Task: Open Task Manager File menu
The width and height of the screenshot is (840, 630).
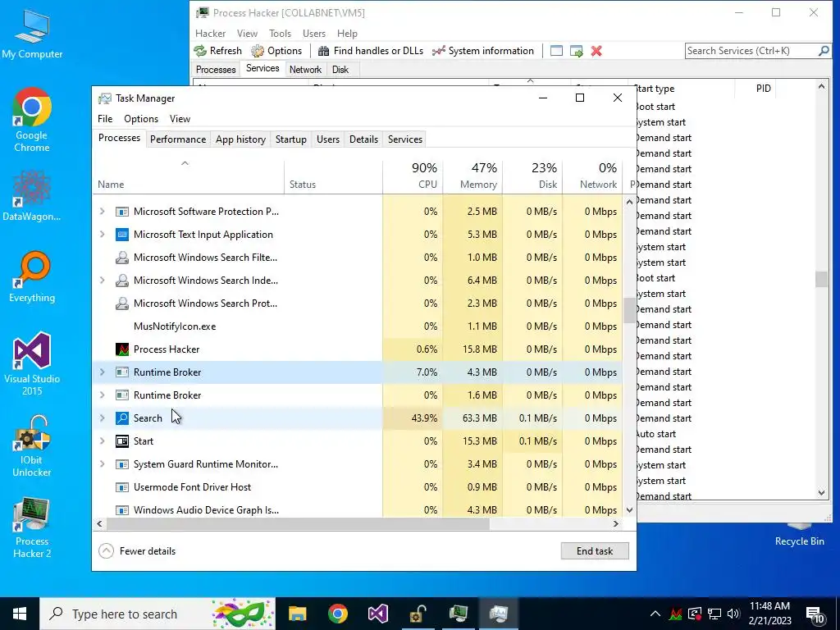Action: (x=105, y=119)
